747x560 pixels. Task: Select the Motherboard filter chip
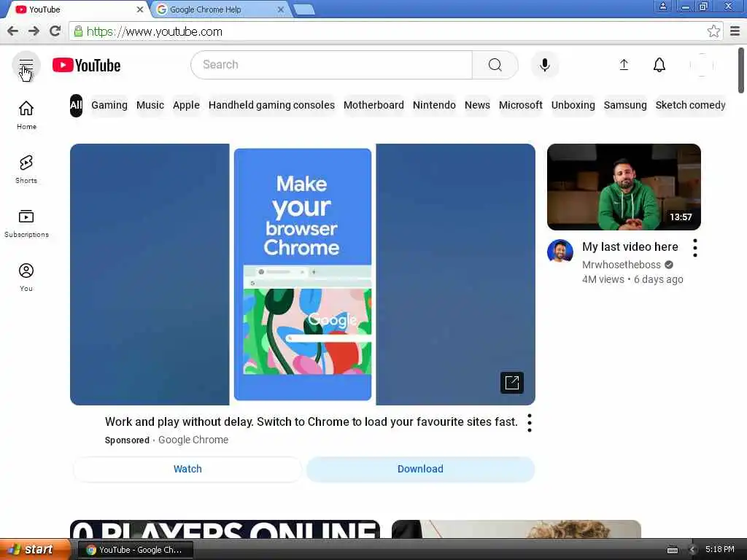(373, 105)
